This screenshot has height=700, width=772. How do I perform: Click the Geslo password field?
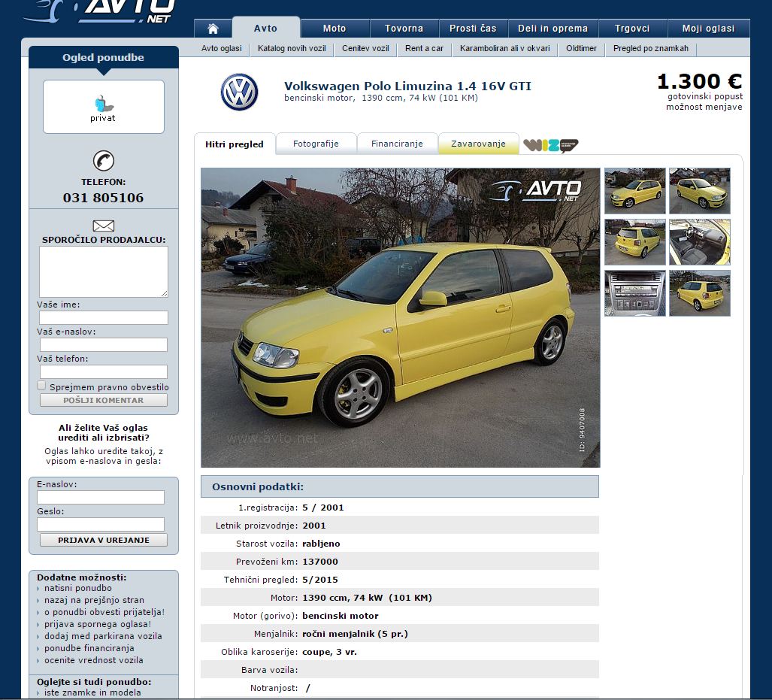pyautogui.click(x=101, y=524)
